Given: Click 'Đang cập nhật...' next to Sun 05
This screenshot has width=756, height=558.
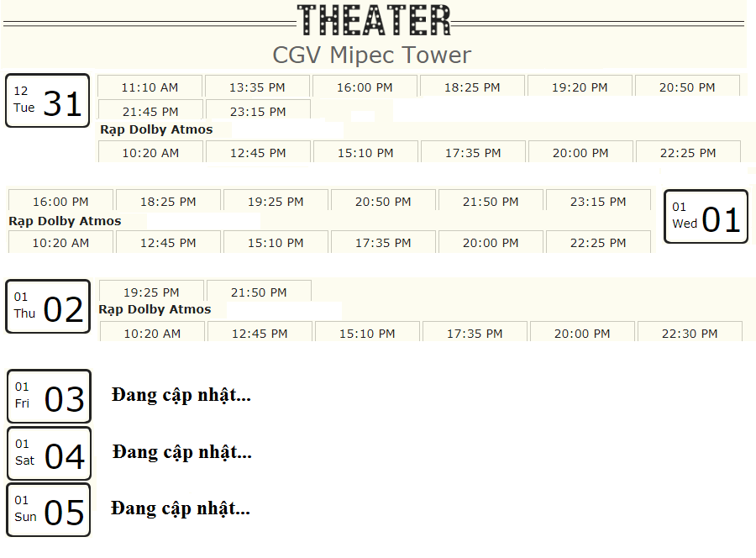Looking at the screenshot, I should (181, 508).
